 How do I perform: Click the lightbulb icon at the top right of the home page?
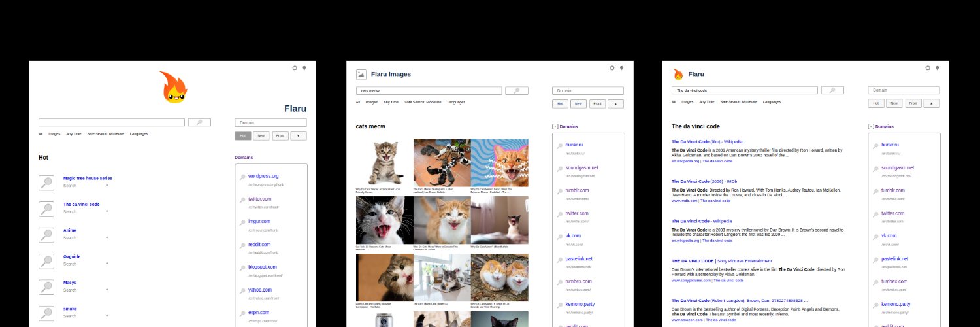(x=304, y=67)
